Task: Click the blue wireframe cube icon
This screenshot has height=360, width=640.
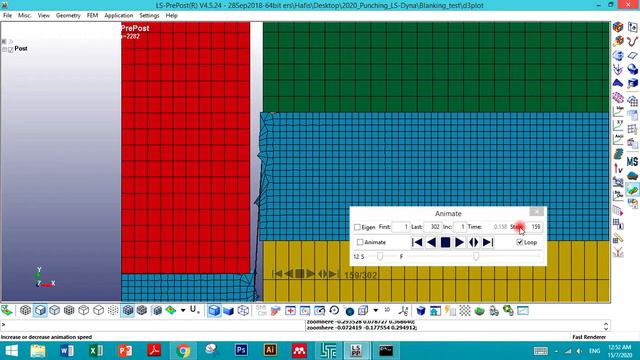Action: [x=243, y=311]
